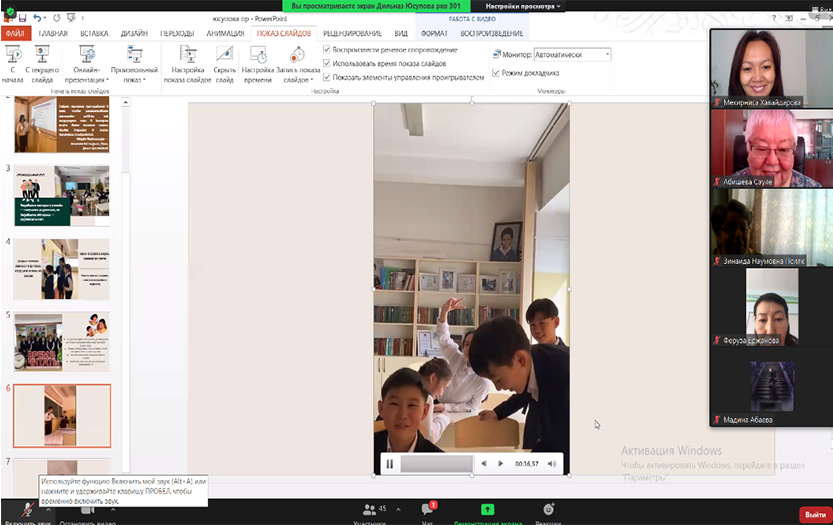This screenshot has width=833, height=525.
Task: Open the ФАЙЛ menu tab
Action: pos(15,33)
